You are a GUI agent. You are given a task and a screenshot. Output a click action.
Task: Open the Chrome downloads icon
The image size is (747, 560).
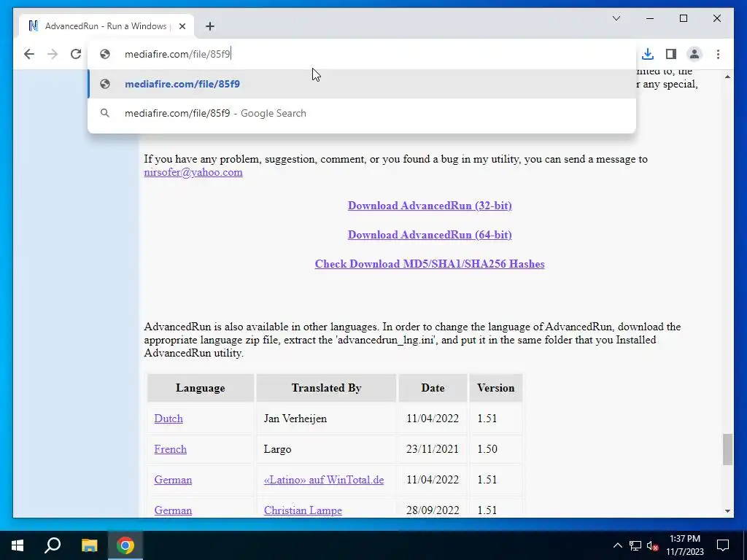point(648,54)
